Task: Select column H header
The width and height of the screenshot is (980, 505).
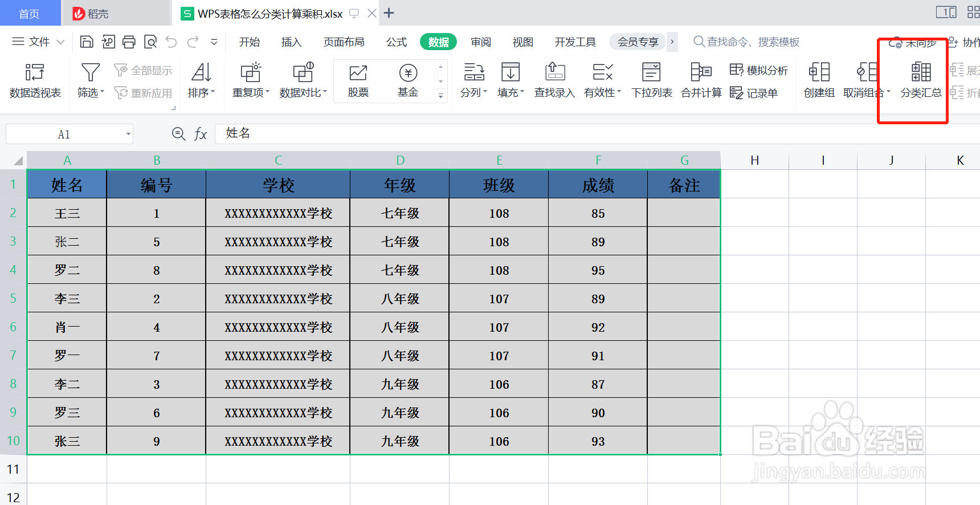Action: pos(754,160)
